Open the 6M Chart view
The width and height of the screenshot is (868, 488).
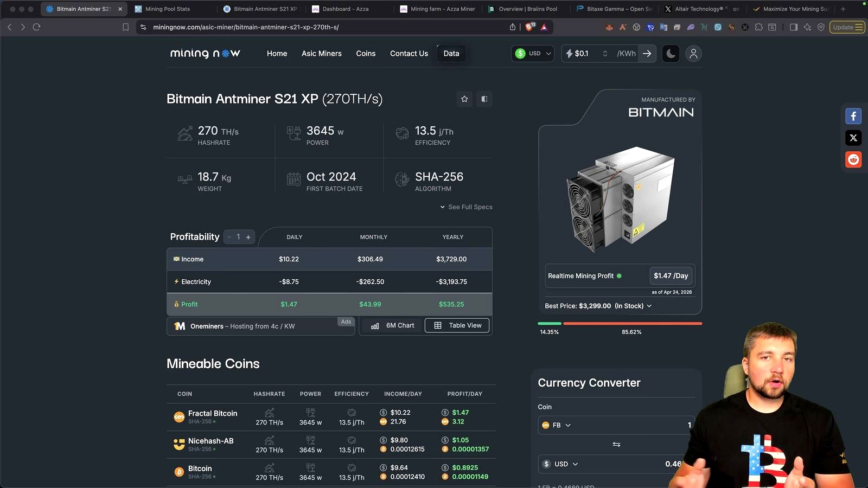(393, 325)
